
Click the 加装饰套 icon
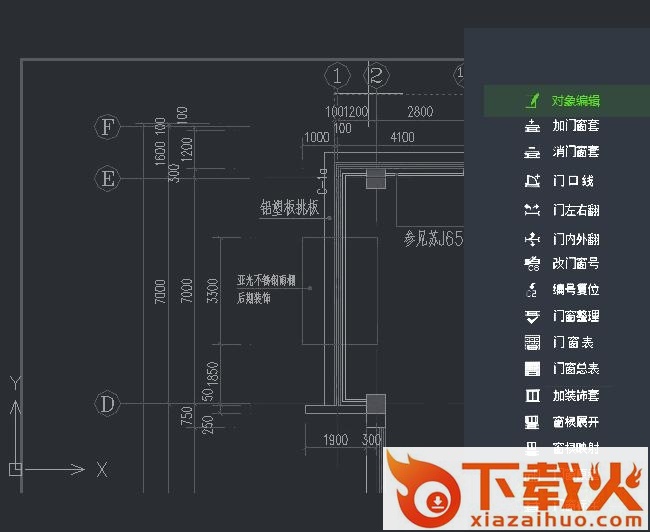(x=532, y=396)
